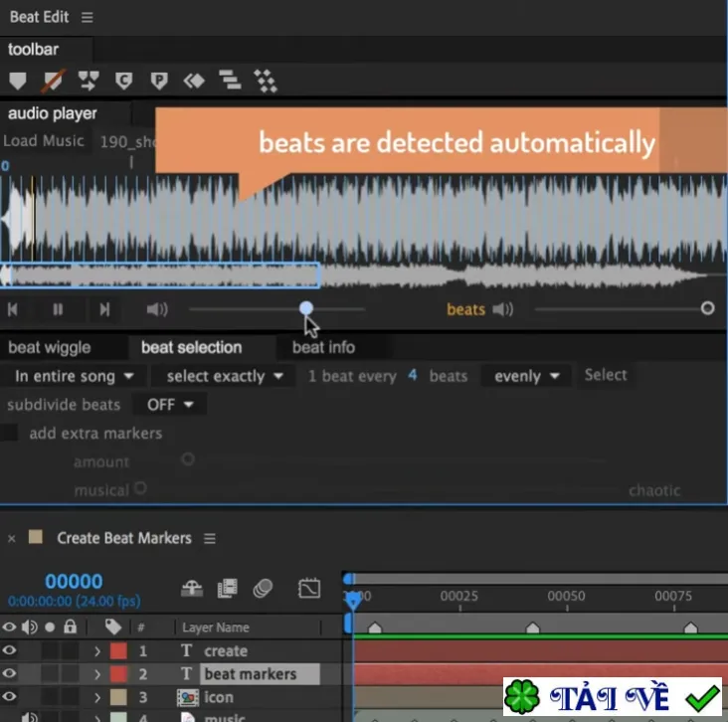Hide the icon layer with eye toggle
Viewport: 728px width, 722px height.
(x=9, y=697)
